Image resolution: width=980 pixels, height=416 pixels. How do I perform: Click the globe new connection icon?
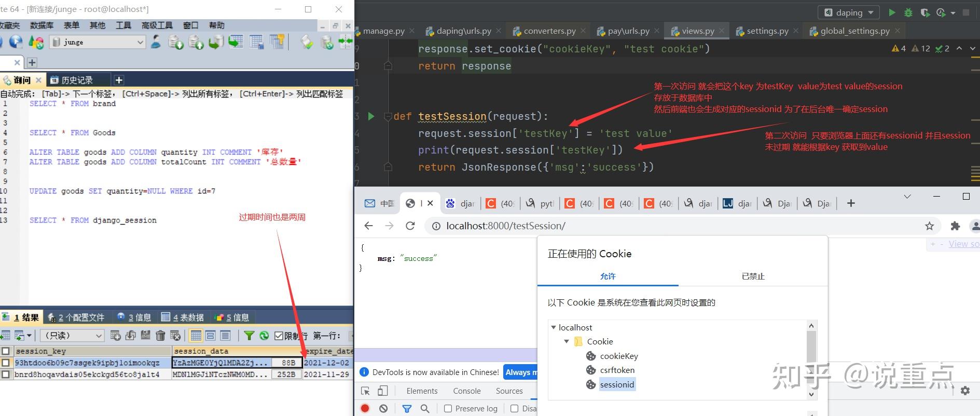click(x=16, y=42)
